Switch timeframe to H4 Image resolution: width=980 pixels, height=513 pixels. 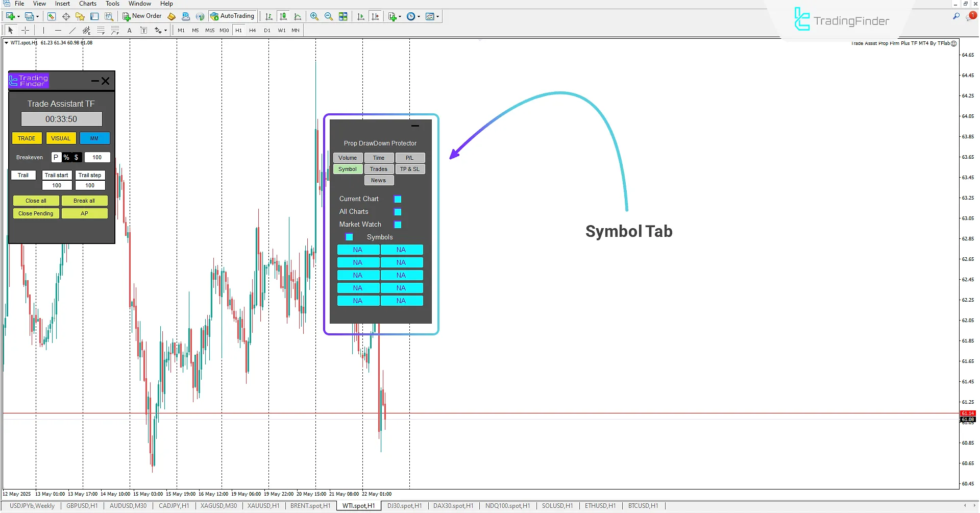click(252, 30)
